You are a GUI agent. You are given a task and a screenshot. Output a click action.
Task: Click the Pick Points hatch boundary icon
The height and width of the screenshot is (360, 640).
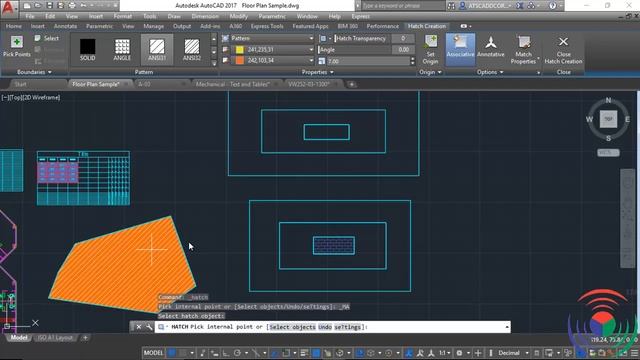pos(17,42)
